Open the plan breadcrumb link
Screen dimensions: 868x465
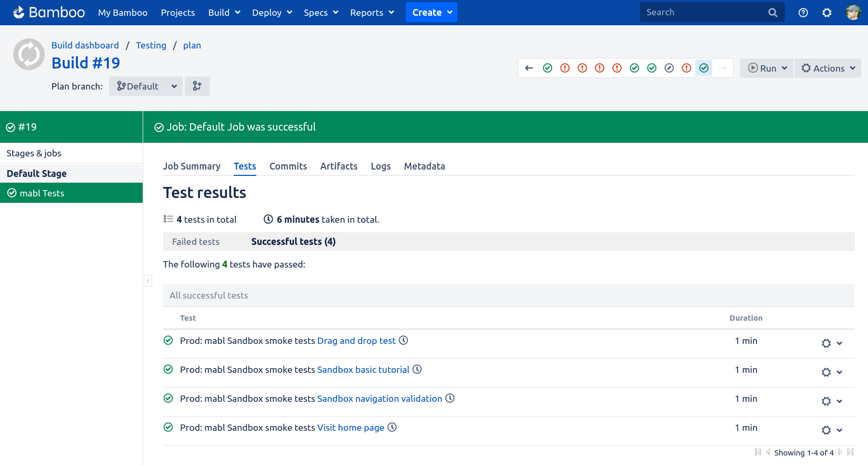pyautogui.click(x=192, y=45)
